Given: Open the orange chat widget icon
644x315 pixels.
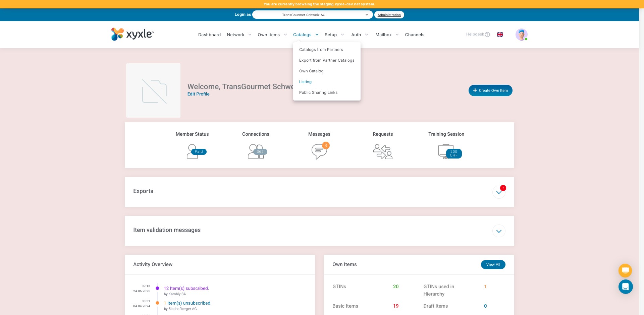Looking at the screenshot, I should (x=625, y=270).
